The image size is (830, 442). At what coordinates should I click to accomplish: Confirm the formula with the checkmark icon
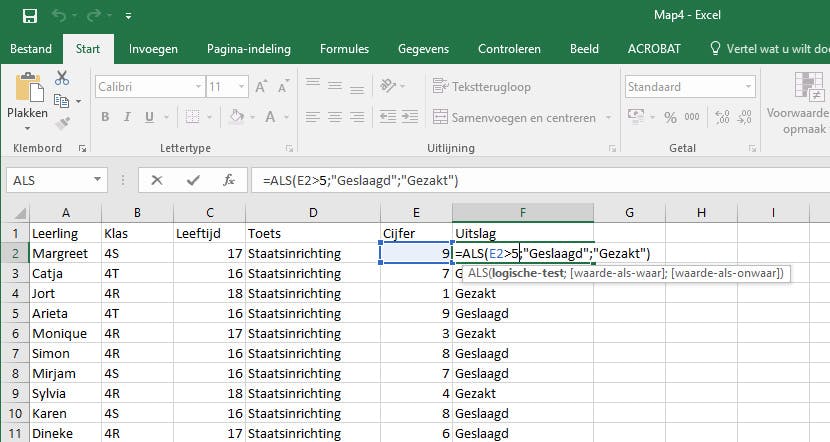(x=193, y=180)
